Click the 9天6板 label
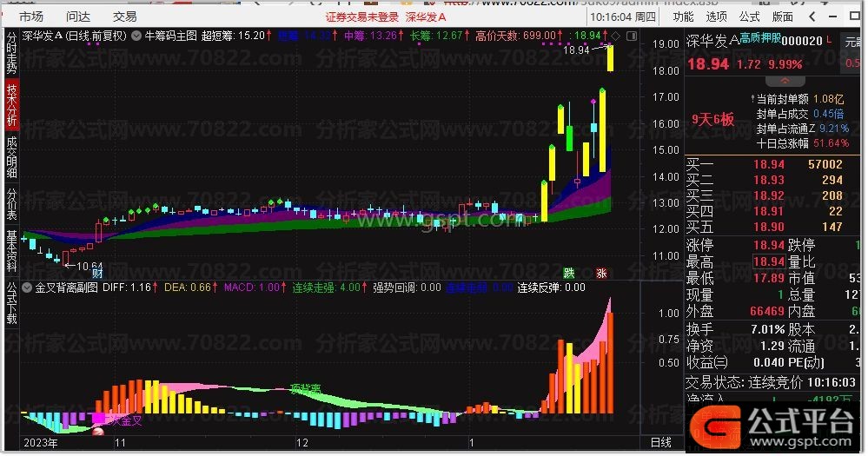 [713, 119]
